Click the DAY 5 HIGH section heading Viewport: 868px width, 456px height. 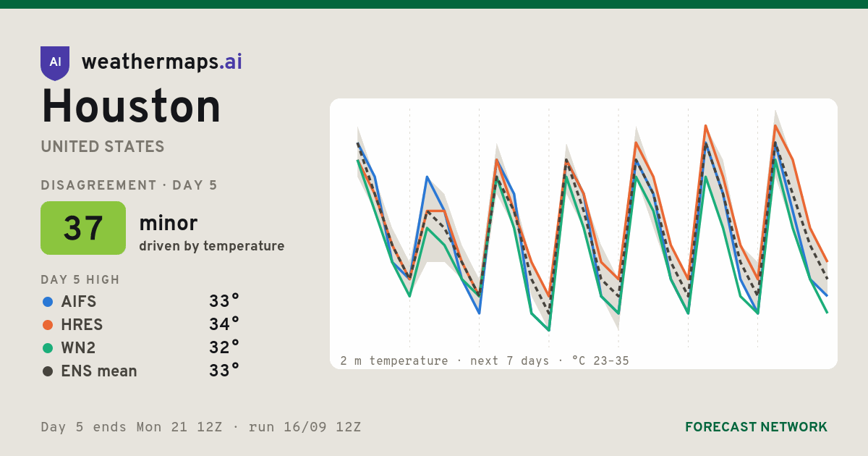click(80, 280)
